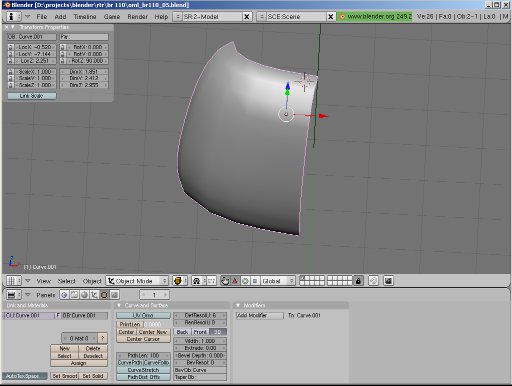Viewport: 512px width, 386px height.
Task: Open the Add menu
Action: (x=60, y=17)
